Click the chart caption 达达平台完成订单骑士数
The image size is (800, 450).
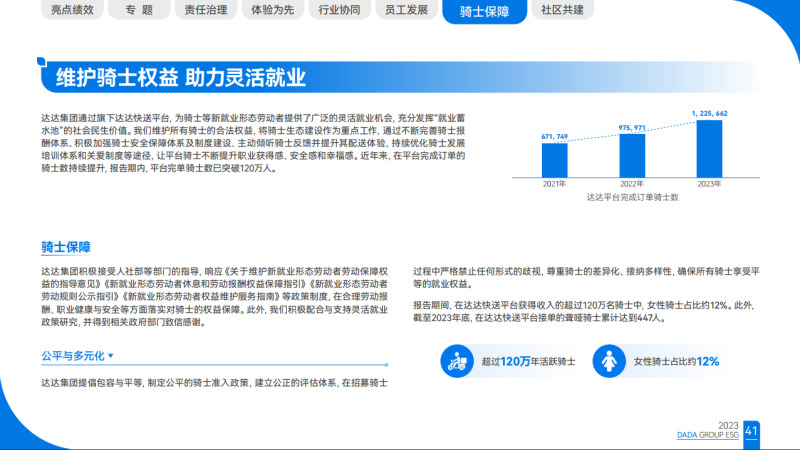pyautogui.click(x=632, y=197)
